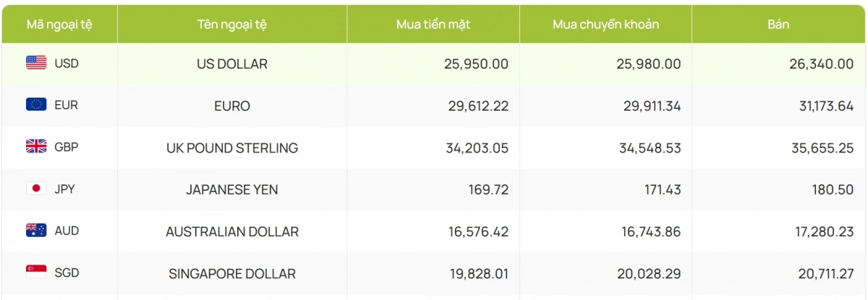Click the JAPANESE YEN currency name
The height and width of the screenshot is (300, 868).
click(232, 189)
